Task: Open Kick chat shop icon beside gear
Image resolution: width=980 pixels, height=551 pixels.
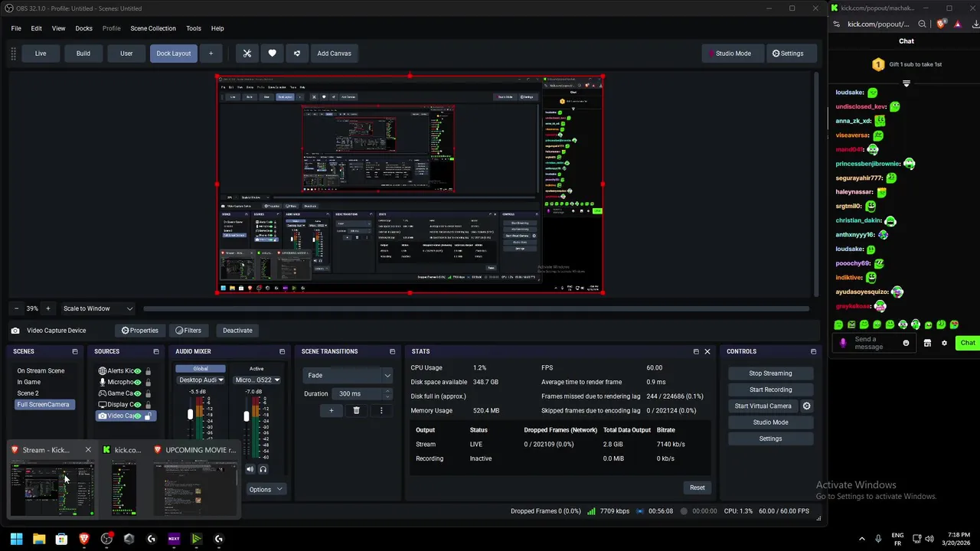Action: [x=927, y=343]
